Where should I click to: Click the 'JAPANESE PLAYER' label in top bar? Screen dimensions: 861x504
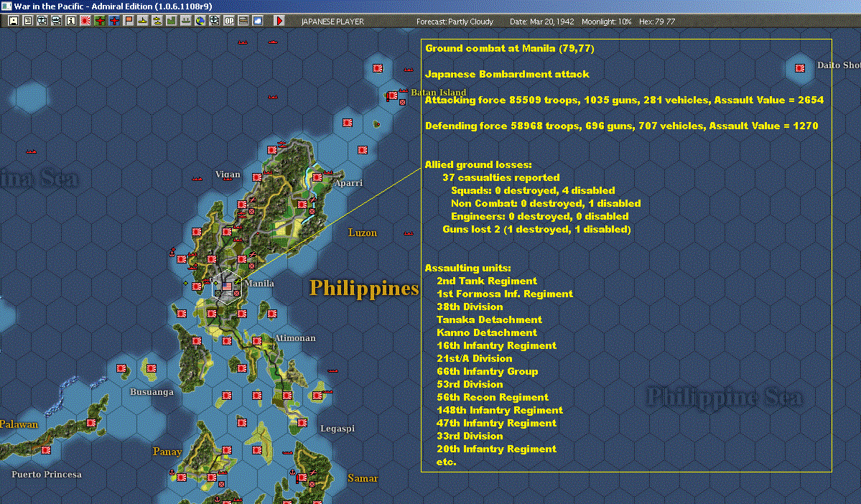coord(332,22)
